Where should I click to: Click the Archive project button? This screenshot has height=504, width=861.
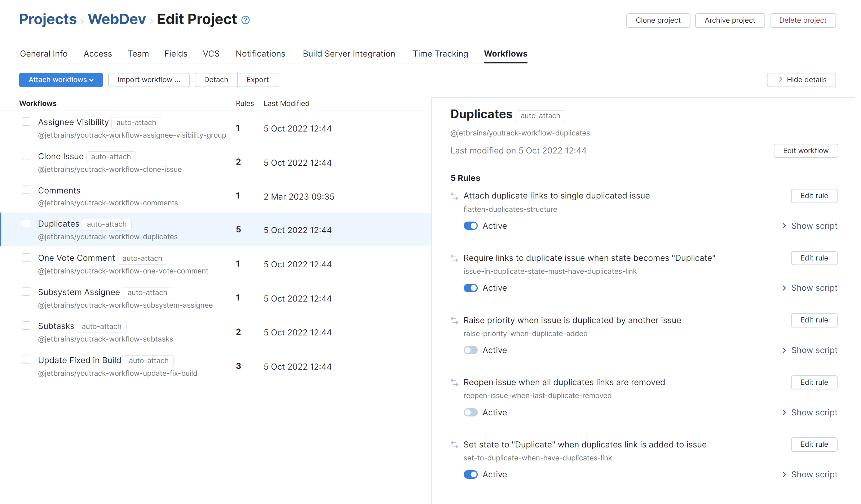730,20
